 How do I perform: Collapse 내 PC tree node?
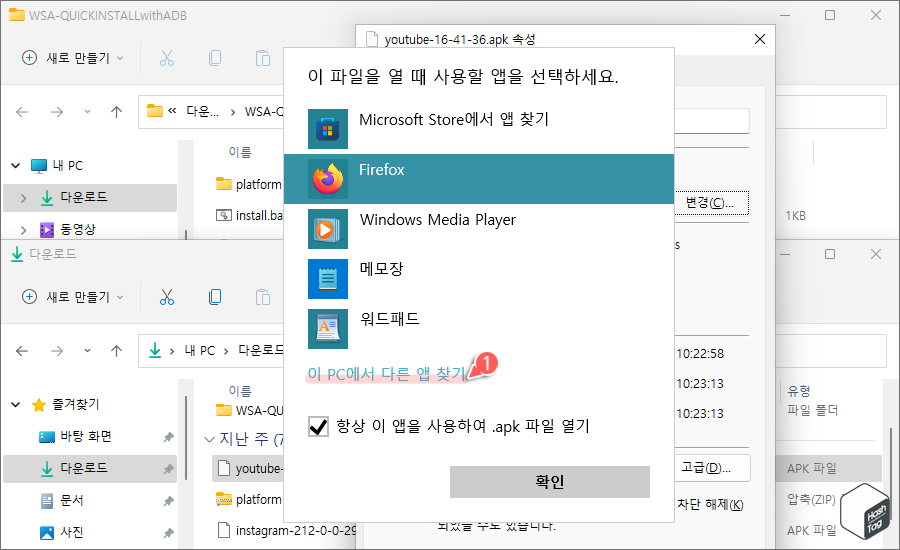pos(15,166)
